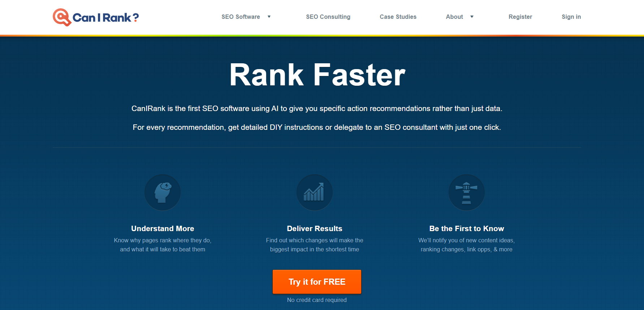Click the Be the First to Know heading

467,229
